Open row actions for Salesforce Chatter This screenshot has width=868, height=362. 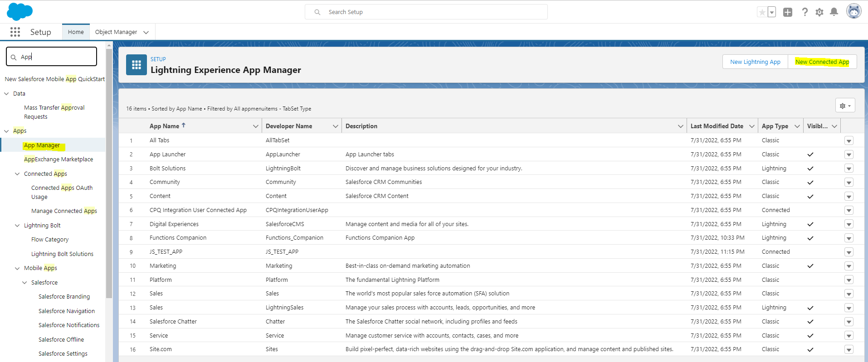click(x=849, y=322)
